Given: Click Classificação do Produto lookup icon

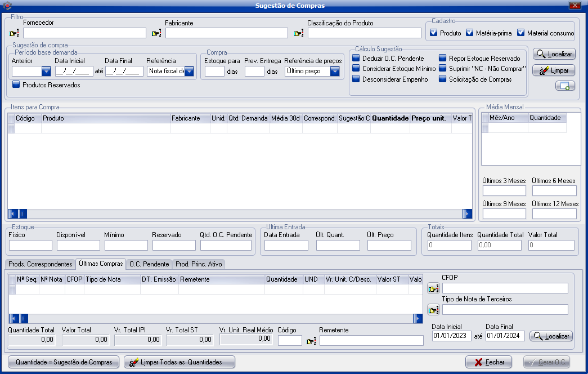Looking at the screenshot, I should tap(299, 33).
